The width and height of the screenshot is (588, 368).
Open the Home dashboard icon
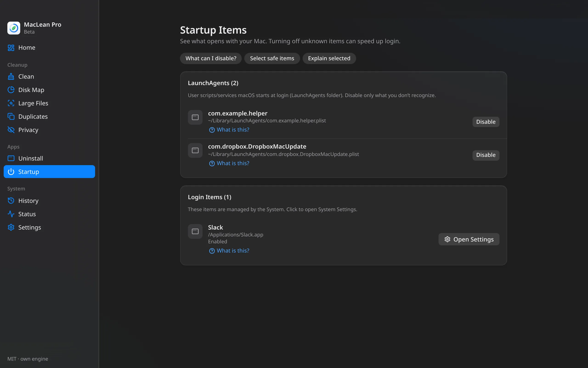[11, 48]
